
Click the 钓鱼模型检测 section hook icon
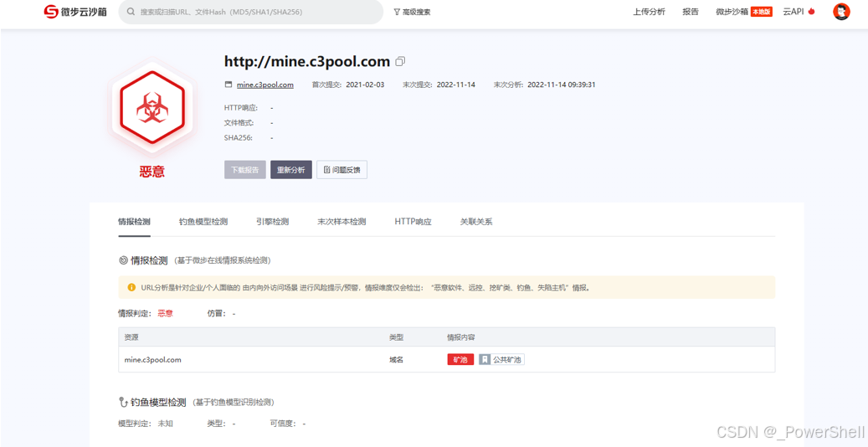pos(123,402)
